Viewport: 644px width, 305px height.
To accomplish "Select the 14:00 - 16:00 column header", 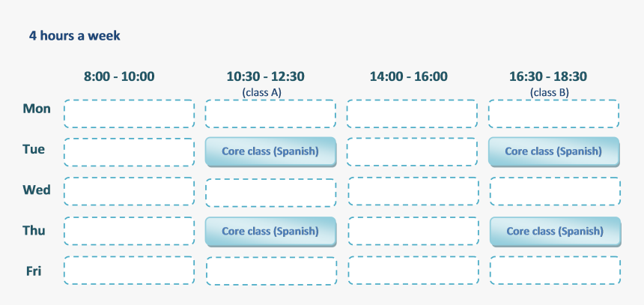I will [x=409, y=76].
